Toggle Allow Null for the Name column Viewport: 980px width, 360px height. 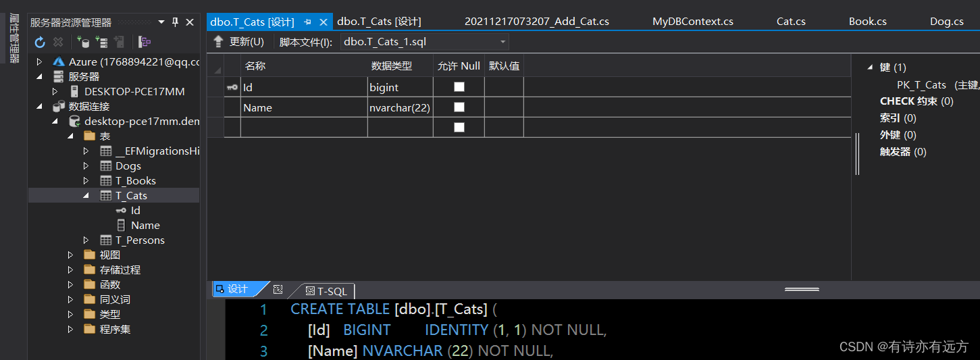(x=459, y=107)
